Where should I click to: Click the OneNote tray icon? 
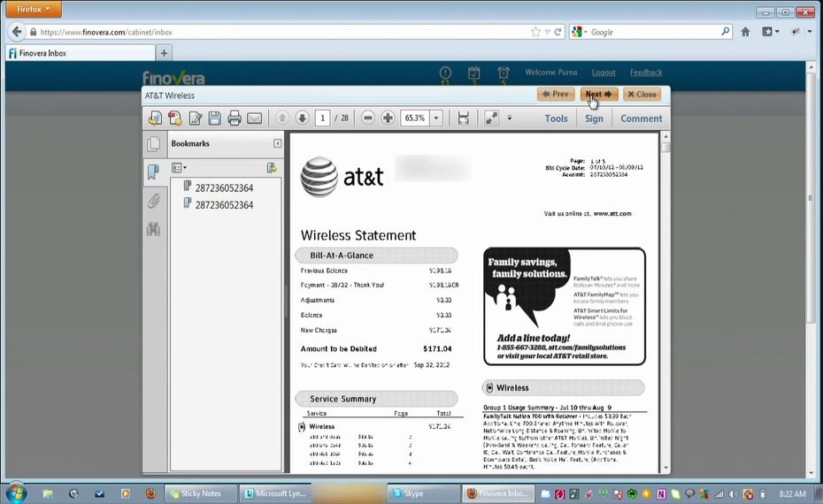[661, 493]
